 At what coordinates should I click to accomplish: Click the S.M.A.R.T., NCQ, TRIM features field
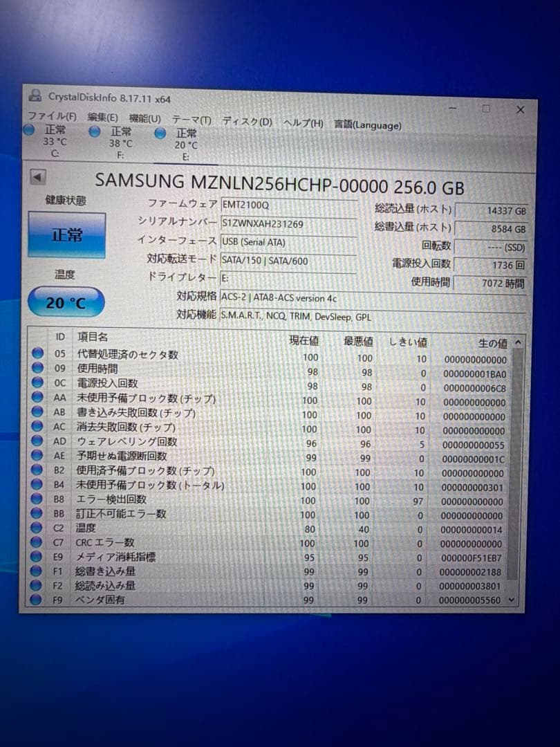click(373, 317)
